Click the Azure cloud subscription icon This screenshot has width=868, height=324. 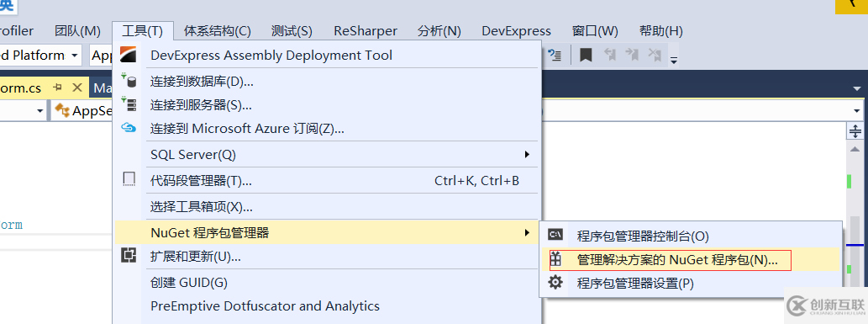point(129,128)
